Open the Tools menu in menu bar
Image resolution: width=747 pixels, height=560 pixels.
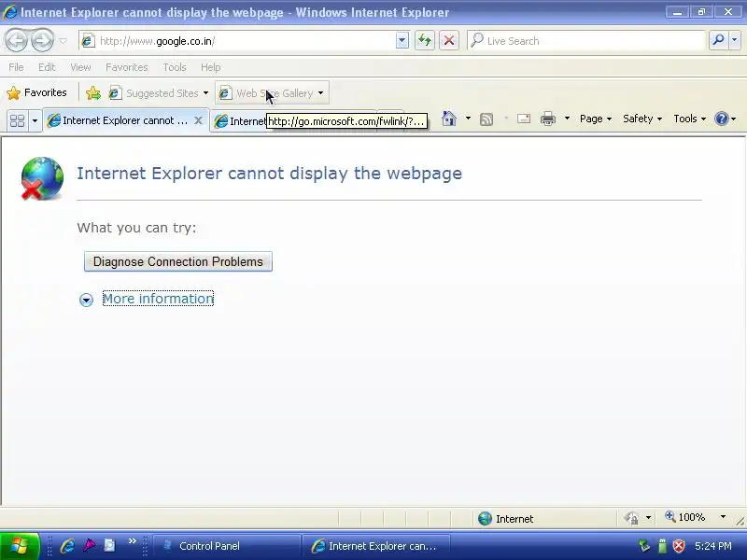175,67
